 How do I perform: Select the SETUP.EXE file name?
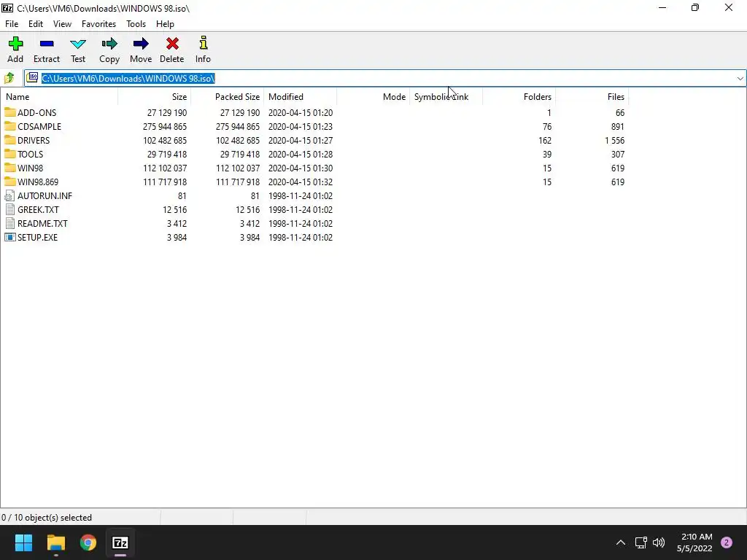click(x=38, y=237)
